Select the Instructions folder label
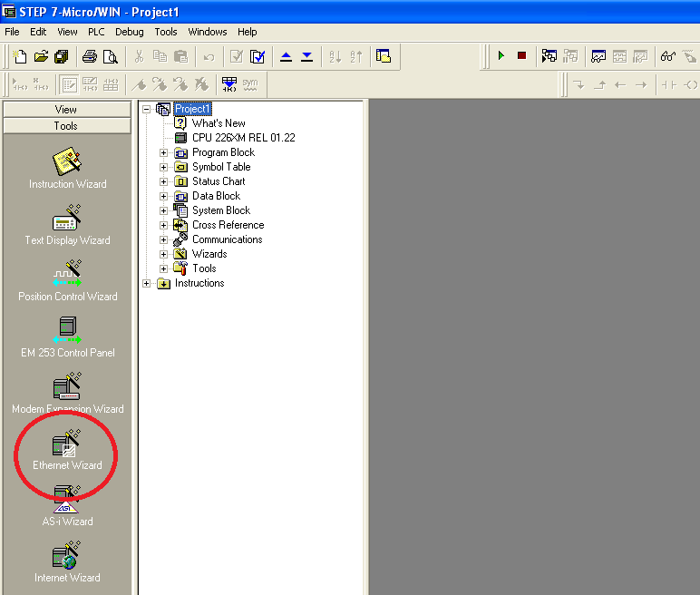This screenshot has width=700, height=595. tap(199, 283)
